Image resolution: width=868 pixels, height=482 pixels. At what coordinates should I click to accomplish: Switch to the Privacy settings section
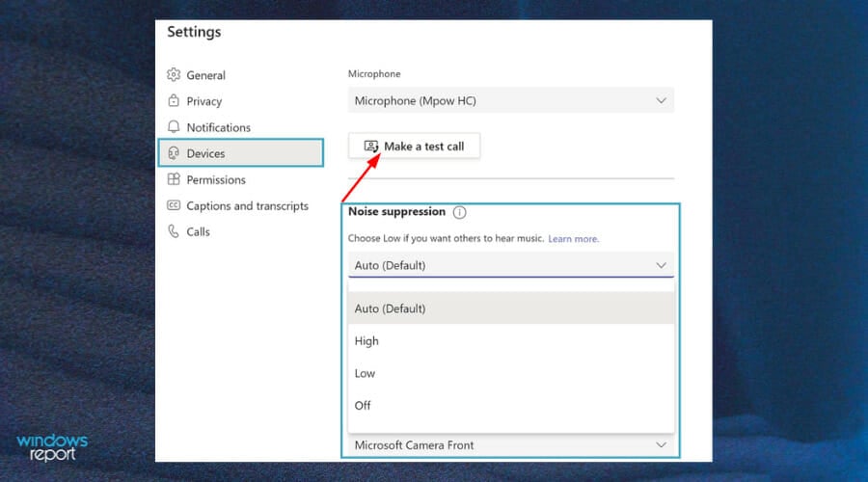click(203, 101)
